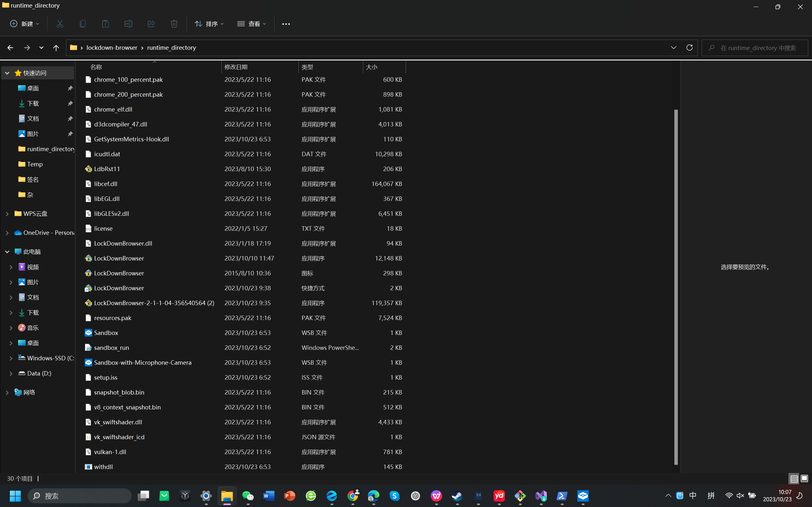Viewport: 812px width, 507px height.
Task: Open the 新建 new item menu
Action: click(x=24, y=23)
